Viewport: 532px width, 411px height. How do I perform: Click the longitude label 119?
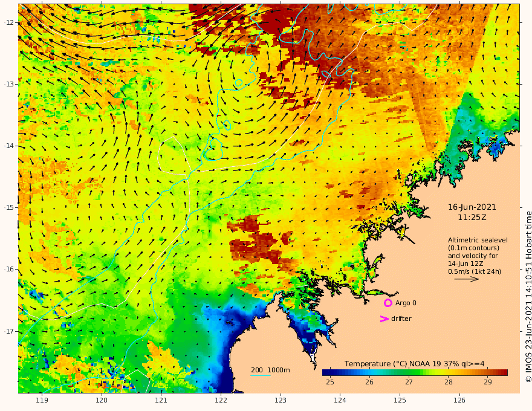[42, 401]
